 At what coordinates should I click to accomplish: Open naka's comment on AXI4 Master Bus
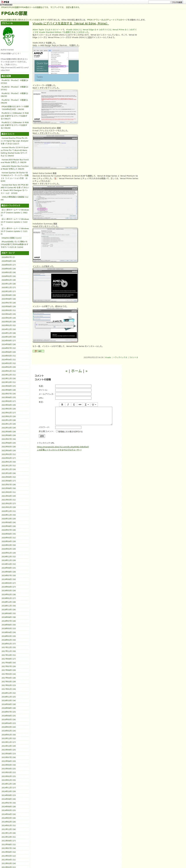pos(14,168)
